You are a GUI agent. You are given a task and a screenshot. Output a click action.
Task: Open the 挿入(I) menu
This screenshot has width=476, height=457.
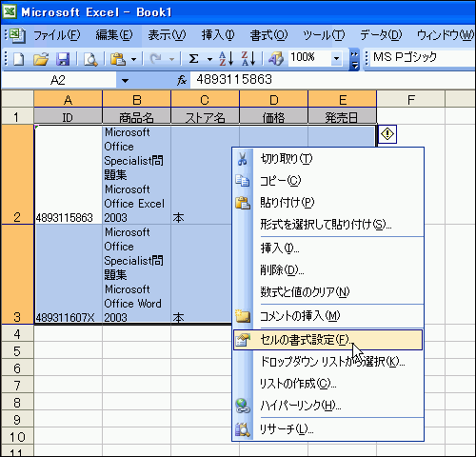[x=218, y=35]
